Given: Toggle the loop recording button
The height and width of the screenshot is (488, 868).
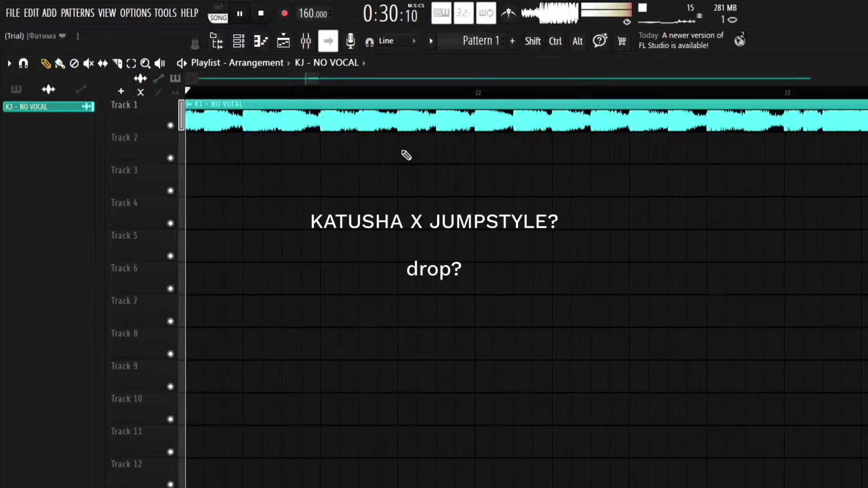Looking at the screenshot, I should point(486,13).
